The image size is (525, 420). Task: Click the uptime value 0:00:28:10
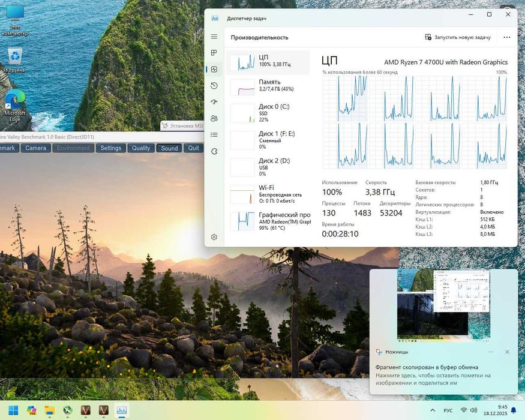point(340,234)
